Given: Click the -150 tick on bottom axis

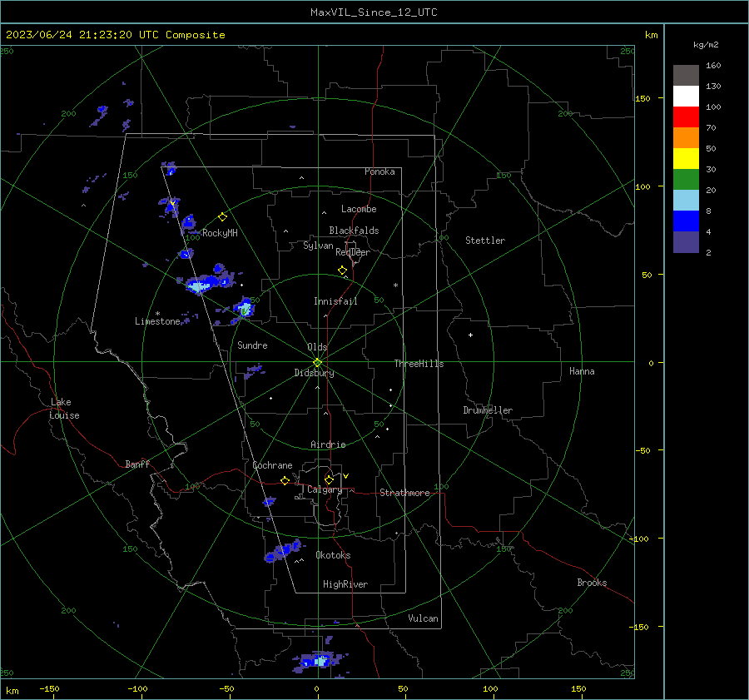Looking at the screenshot, I should 49,688.
